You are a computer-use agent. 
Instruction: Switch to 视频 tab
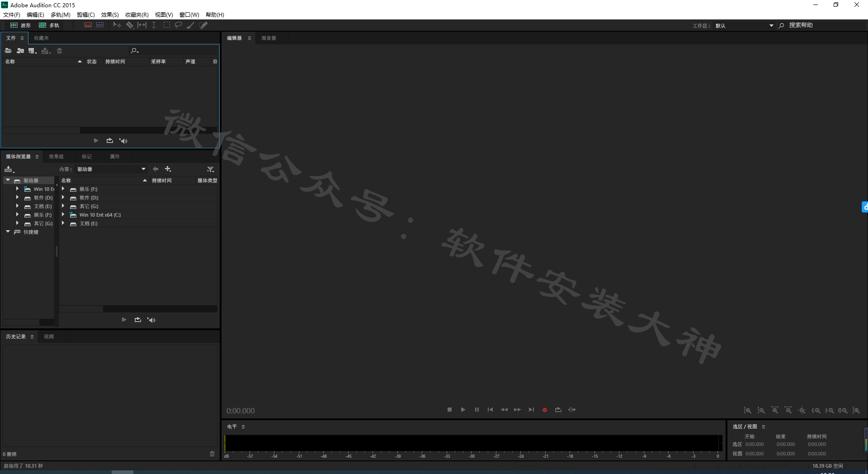pos(49,337)
